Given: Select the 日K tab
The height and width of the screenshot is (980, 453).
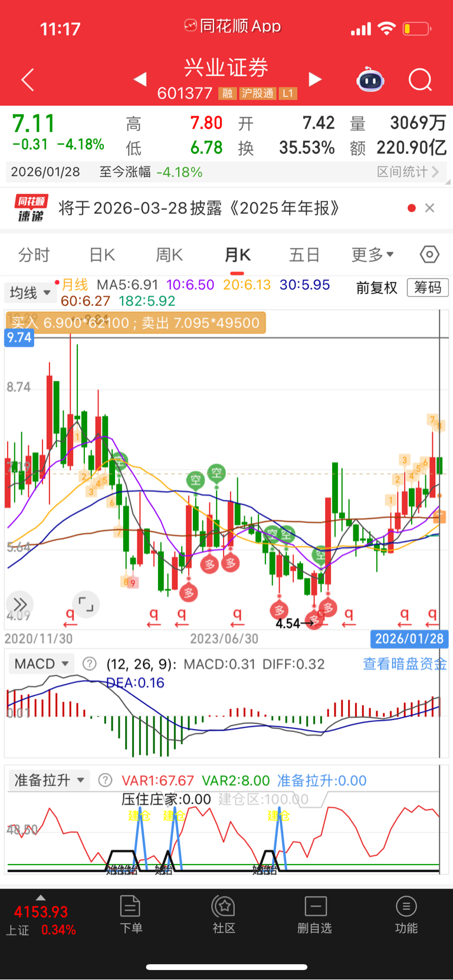Looking at the screenshot, I should [102, 255].
